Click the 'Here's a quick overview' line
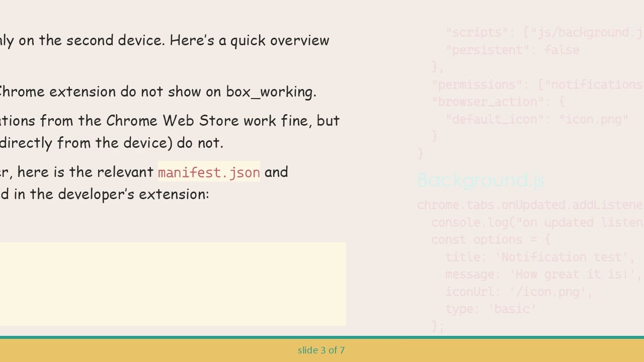Image resolution: width=644 pixels, height=362 pixels. pyautogui.click(x=165, y=41)
